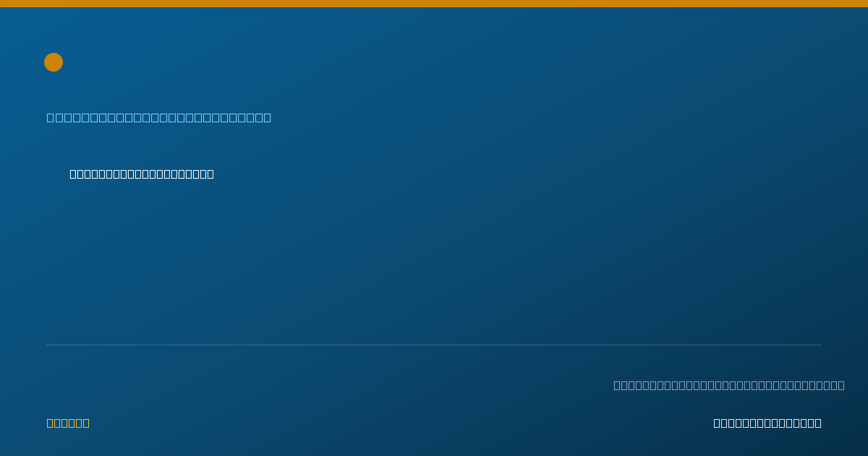Click the yellow label at bottom left

click(68, 423)
